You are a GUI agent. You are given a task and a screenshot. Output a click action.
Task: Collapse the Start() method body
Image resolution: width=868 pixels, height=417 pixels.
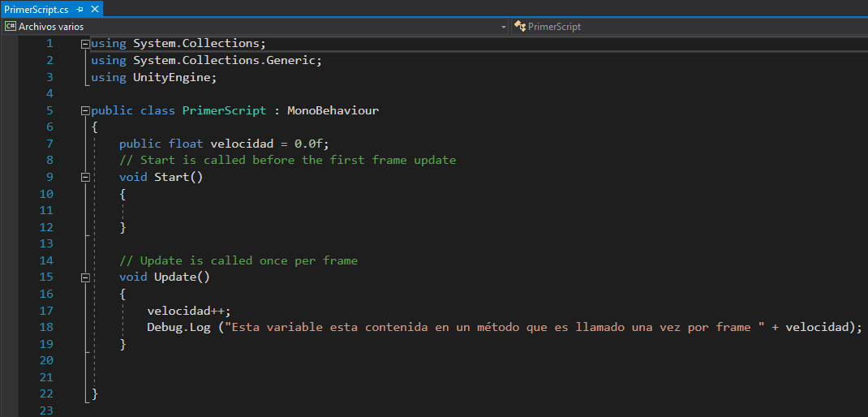coord(86,177)
